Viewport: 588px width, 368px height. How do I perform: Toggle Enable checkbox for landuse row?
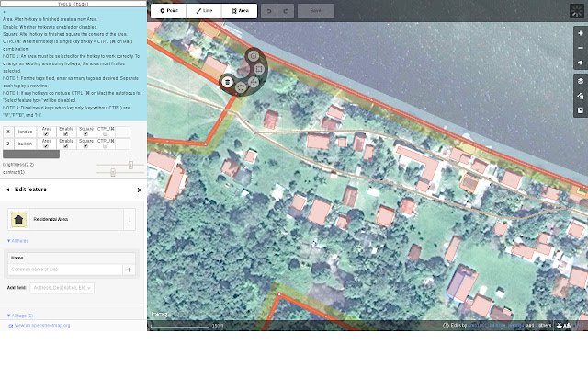66,136
